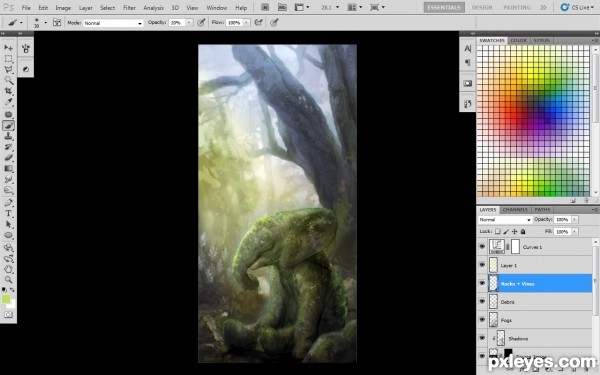Select the Clone Stamp tool

point(8,136)
